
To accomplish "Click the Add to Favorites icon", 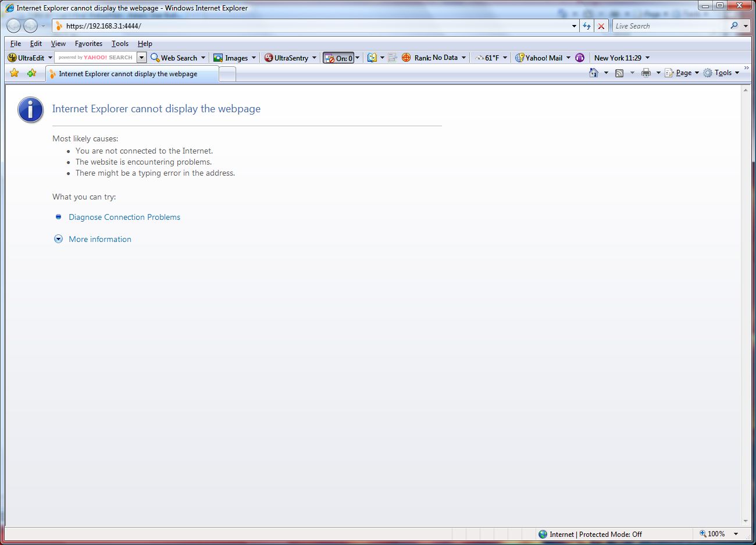I will tap(31, 73).
